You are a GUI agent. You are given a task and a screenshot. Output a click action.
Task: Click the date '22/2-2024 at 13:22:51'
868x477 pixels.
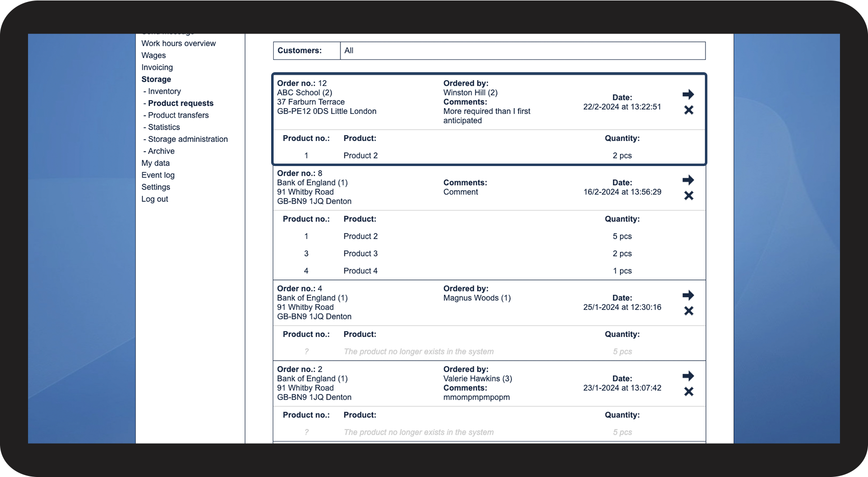coord(622,107)
